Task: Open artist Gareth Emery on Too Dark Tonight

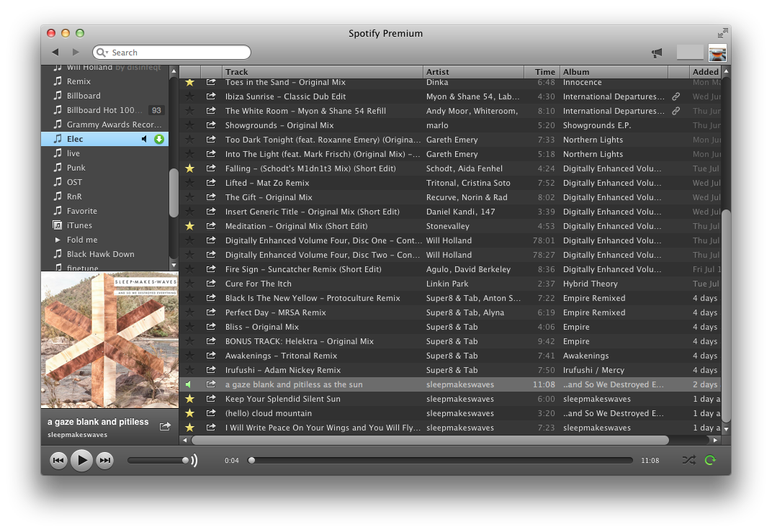Action: coord(452,140)
